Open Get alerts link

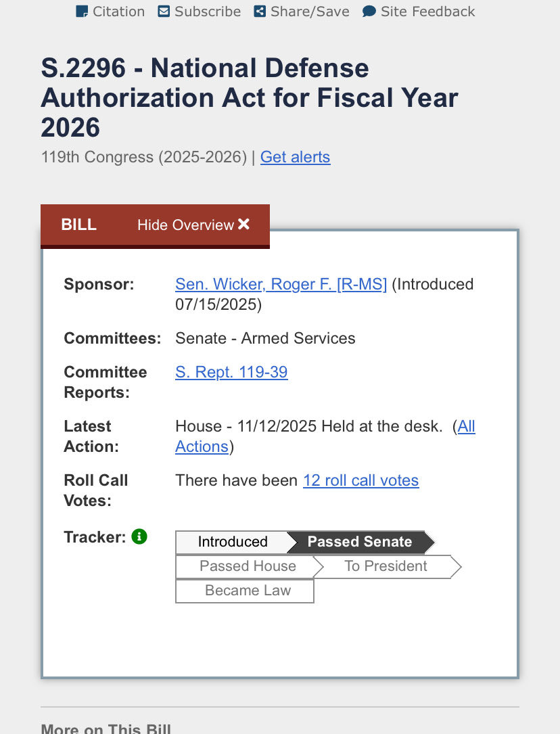(x=295, y=157)
